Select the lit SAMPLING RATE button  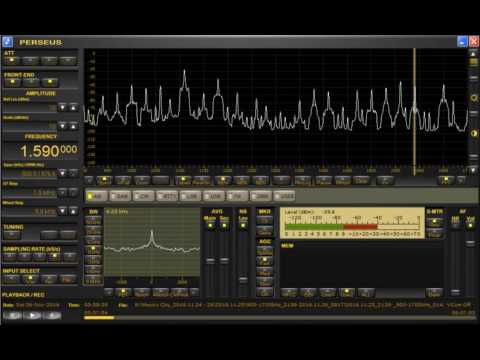[x=54, y=257]
